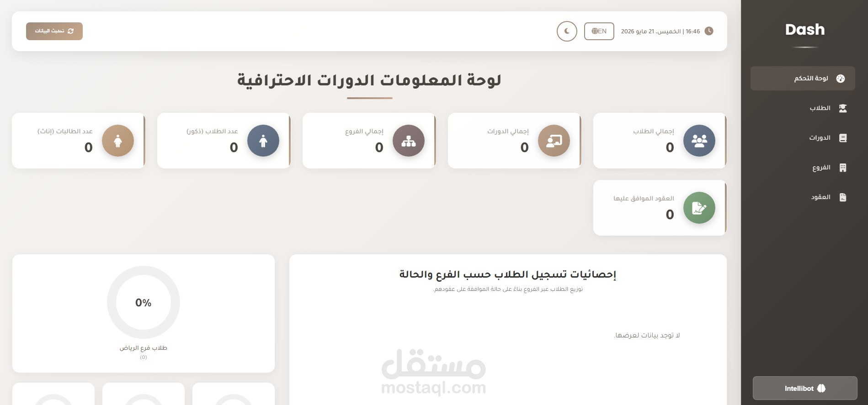Click the branches building icon in sidebar

coord(843,168)
